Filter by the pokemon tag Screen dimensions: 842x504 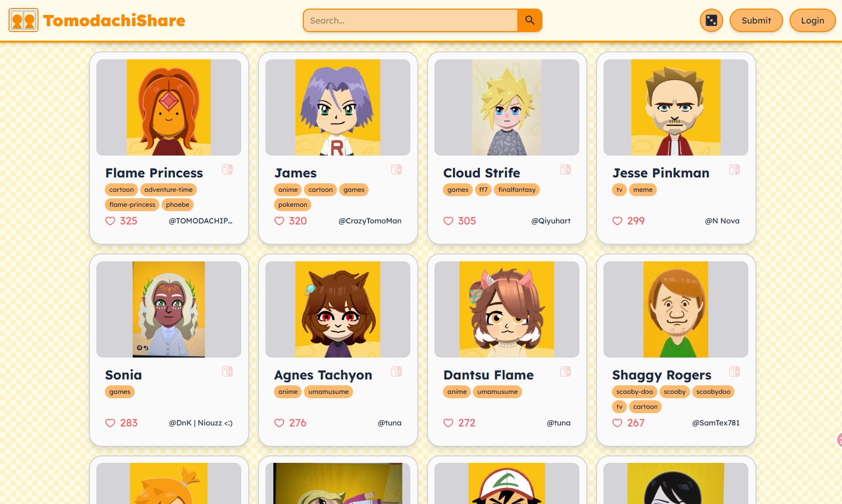click(293, 205)
